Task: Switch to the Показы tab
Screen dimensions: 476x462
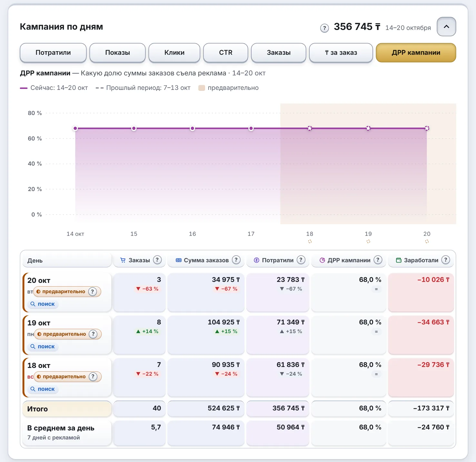Action: pyautogui.click(x=117, y=53)
